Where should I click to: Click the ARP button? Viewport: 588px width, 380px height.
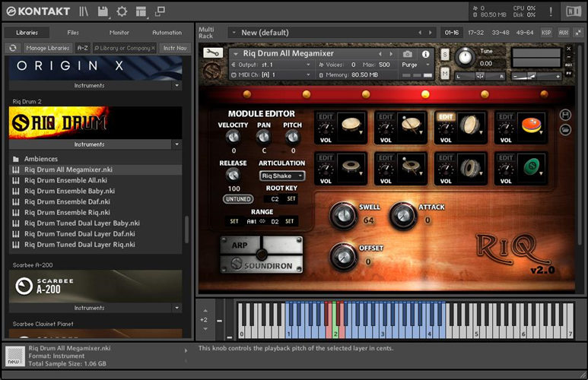(239, 245)
